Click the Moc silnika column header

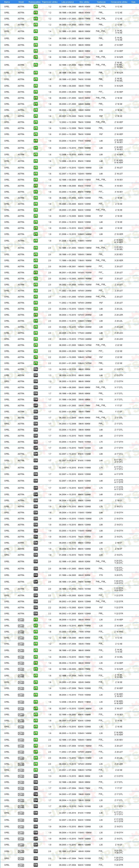pos(84,2)
